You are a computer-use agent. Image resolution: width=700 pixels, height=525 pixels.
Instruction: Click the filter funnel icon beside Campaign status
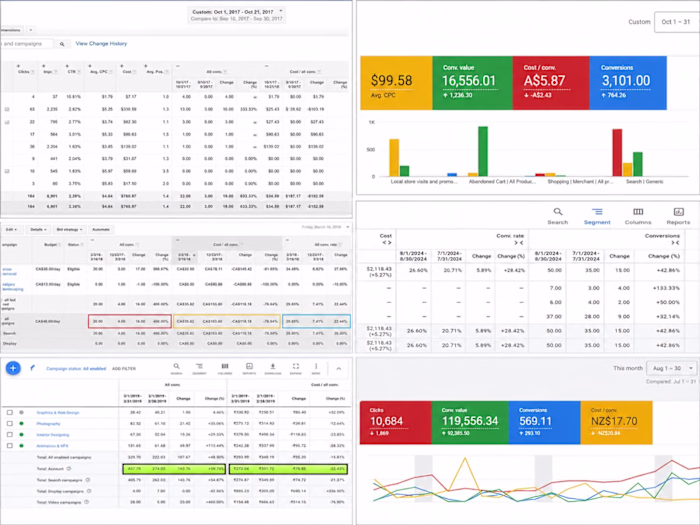32,368
